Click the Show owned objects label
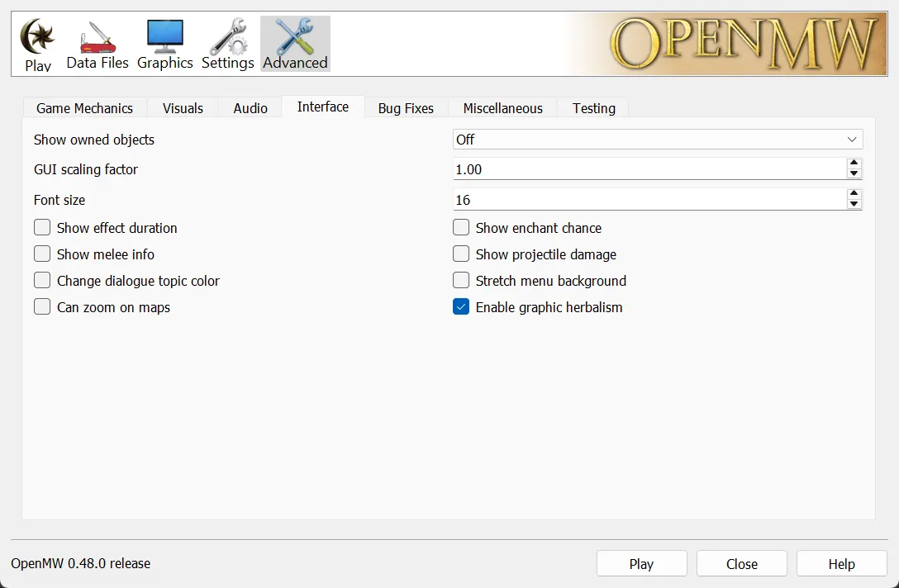The image size is (899, 588). point(94,140)
